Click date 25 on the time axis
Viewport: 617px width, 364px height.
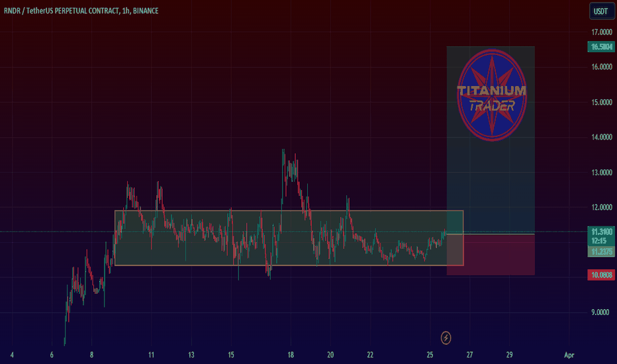point(430,355)
